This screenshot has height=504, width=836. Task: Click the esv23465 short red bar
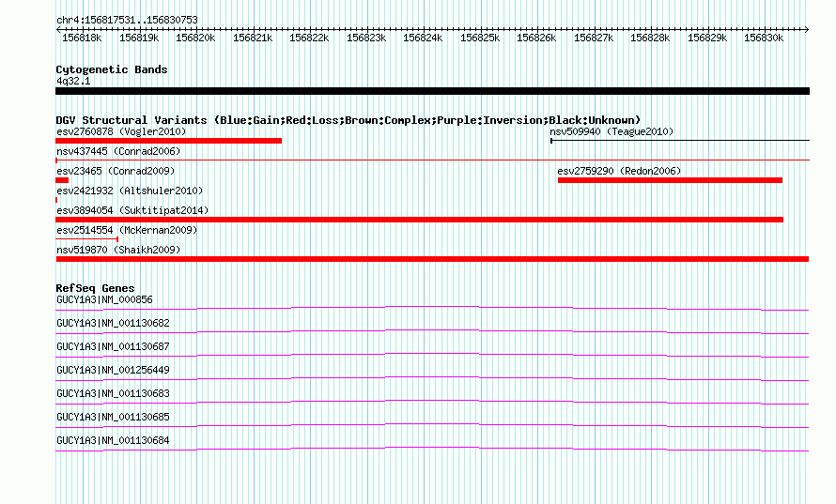pos(62,180)
